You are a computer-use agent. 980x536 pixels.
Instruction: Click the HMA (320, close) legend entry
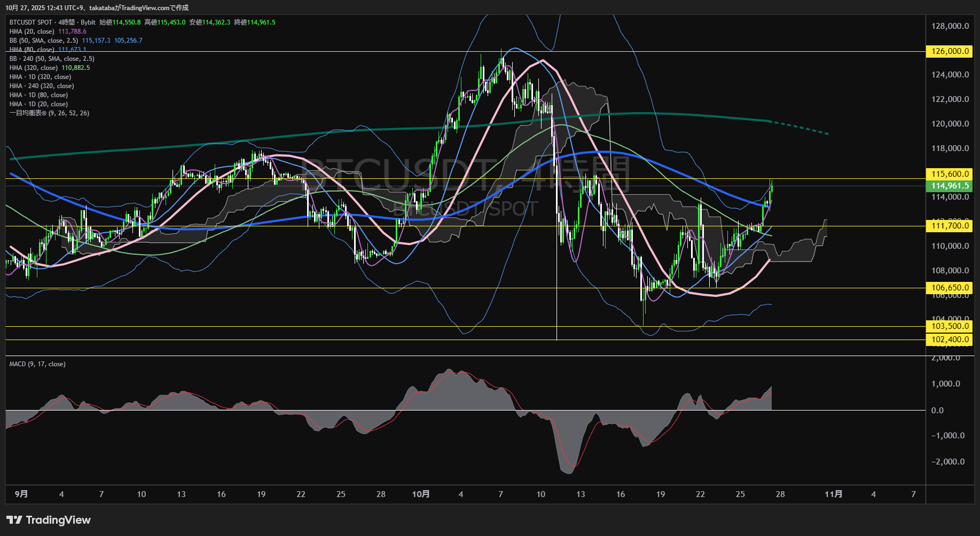coord(34,68)
